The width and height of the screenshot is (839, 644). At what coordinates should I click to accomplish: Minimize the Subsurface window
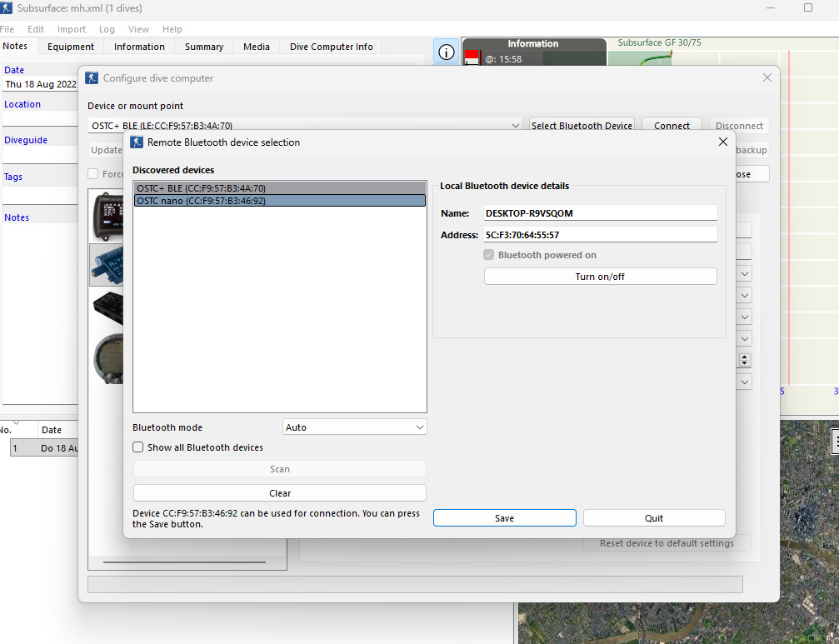click(771, 7)
